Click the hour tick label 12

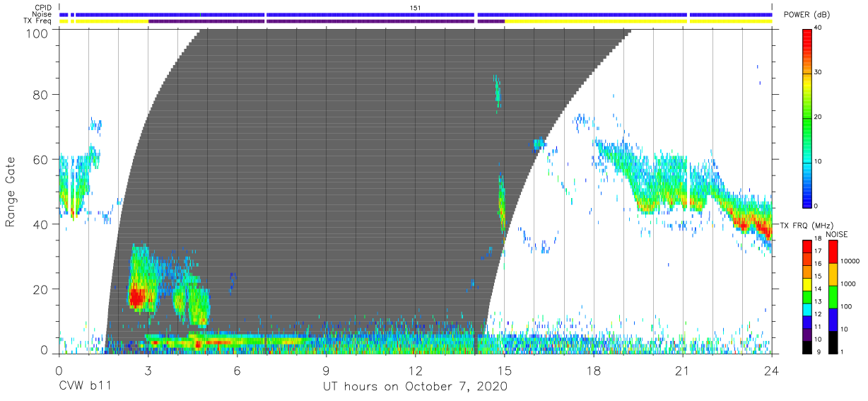[416, 370]
